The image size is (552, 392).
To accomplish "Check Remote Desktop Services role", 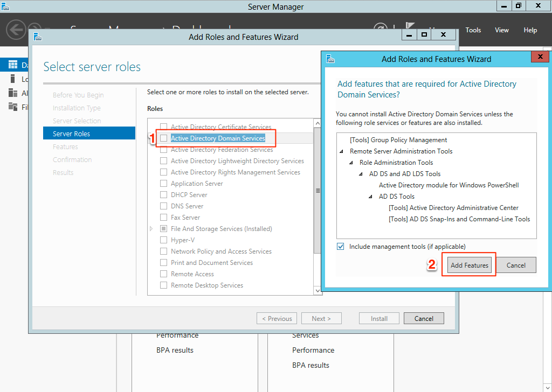I will point(163,285).
